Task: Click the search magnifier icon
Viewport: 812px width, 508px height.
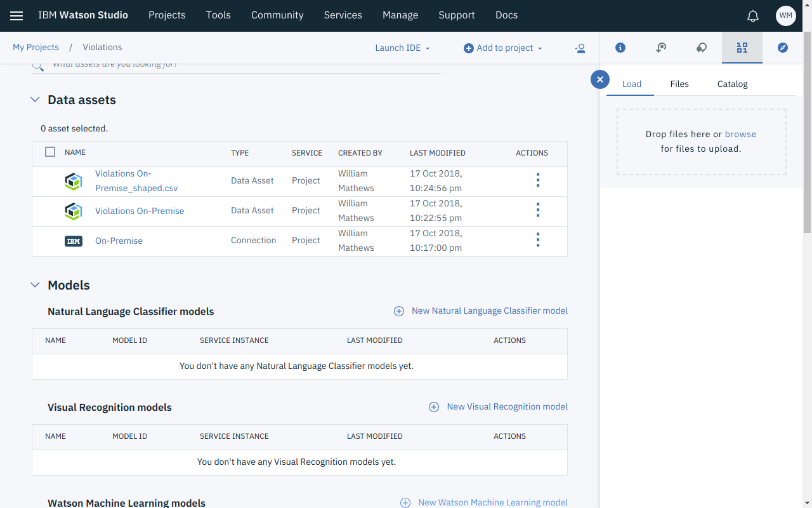Action: pyautogui.click(x=38, y=66)
